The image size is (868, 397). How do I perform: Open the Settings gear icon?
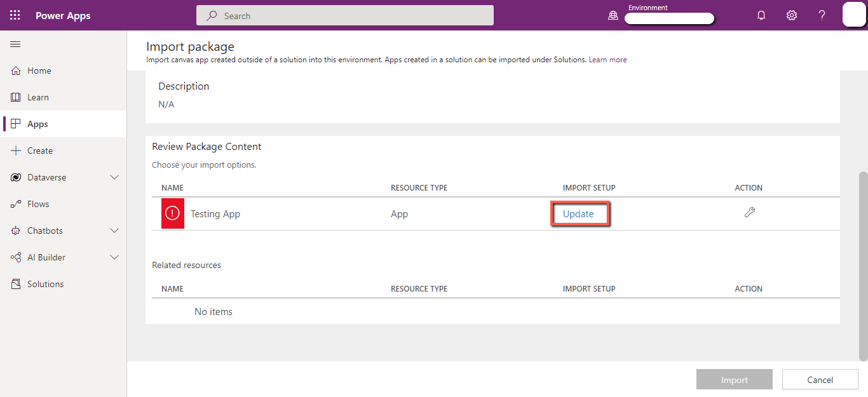coord(792,15)
